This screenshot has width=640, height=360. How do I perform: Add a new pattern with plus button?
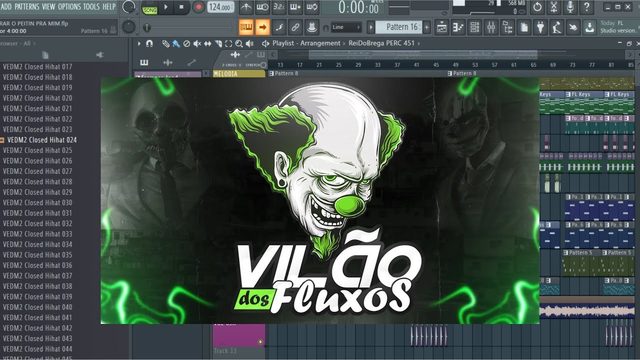point(427,27)
